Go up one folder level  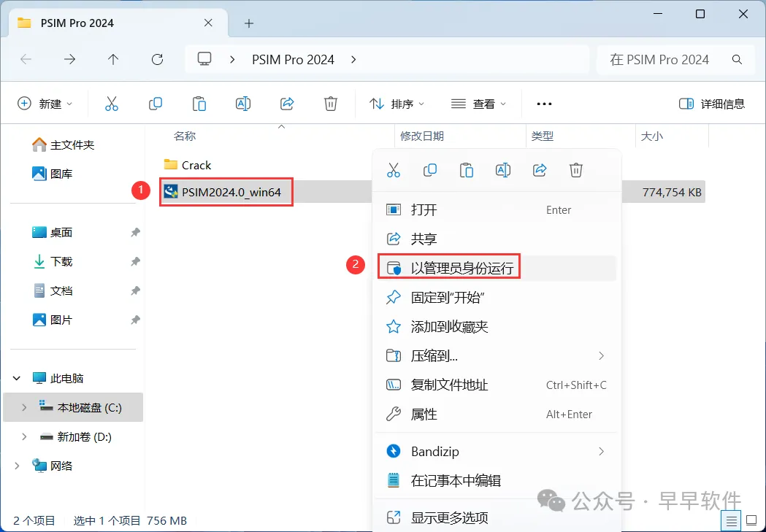point(113,60)
